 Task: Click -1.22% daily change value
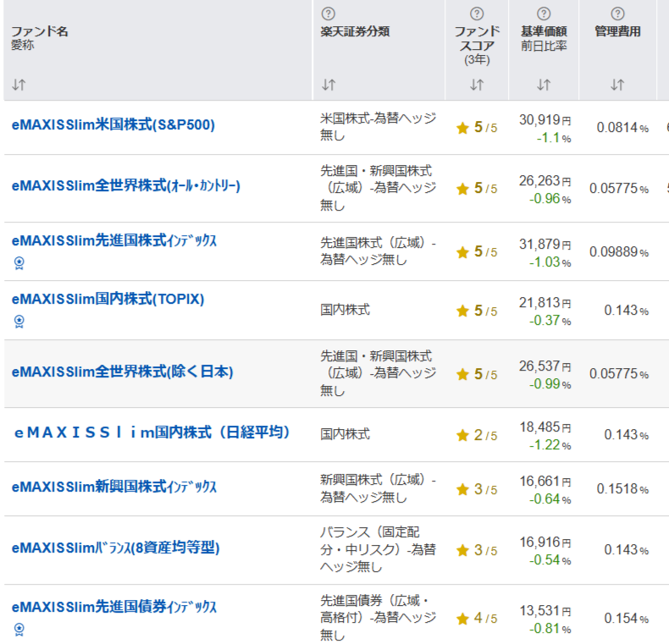click(550, 445)
